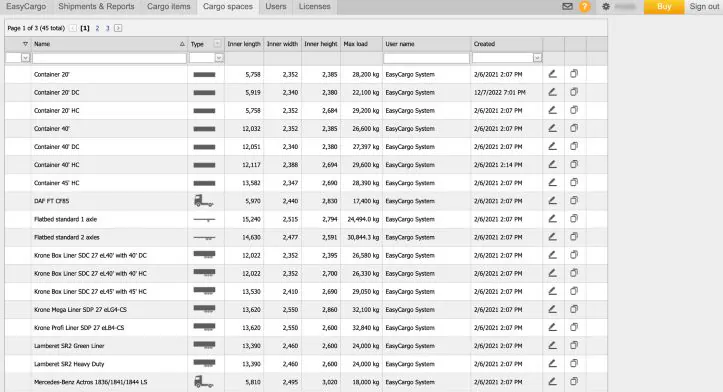The width and height of the screenshot is (723, 392).
Task: Click '2/6/2021 2:14 PM' date cell
Action: (x=498, y=165)
